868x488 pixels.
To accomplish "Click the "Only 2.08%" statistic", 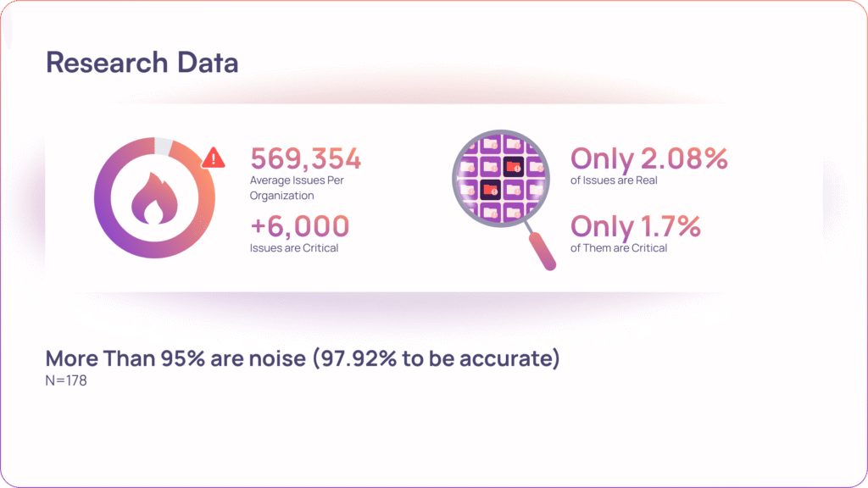I will pyautogui.click(x=648, y=158).
